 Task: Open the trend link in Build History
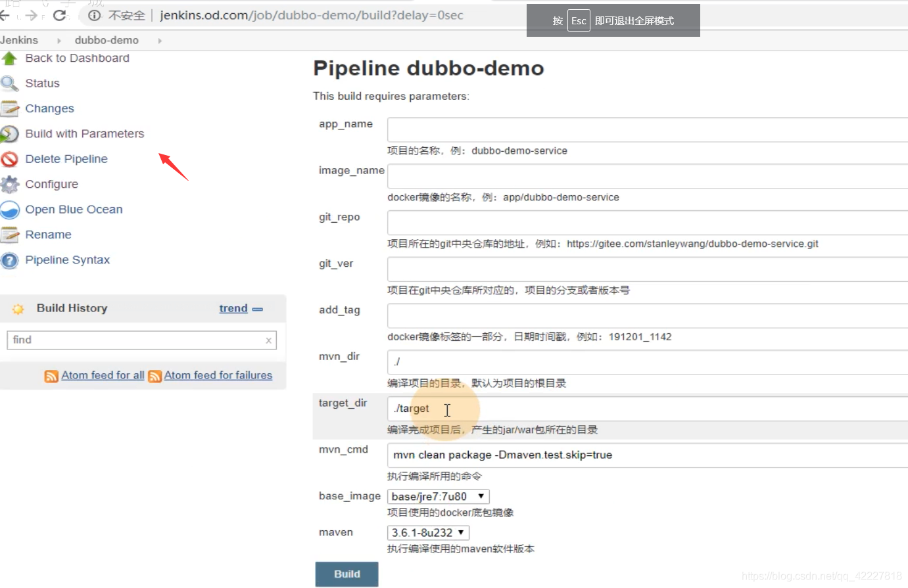[233, 309]
